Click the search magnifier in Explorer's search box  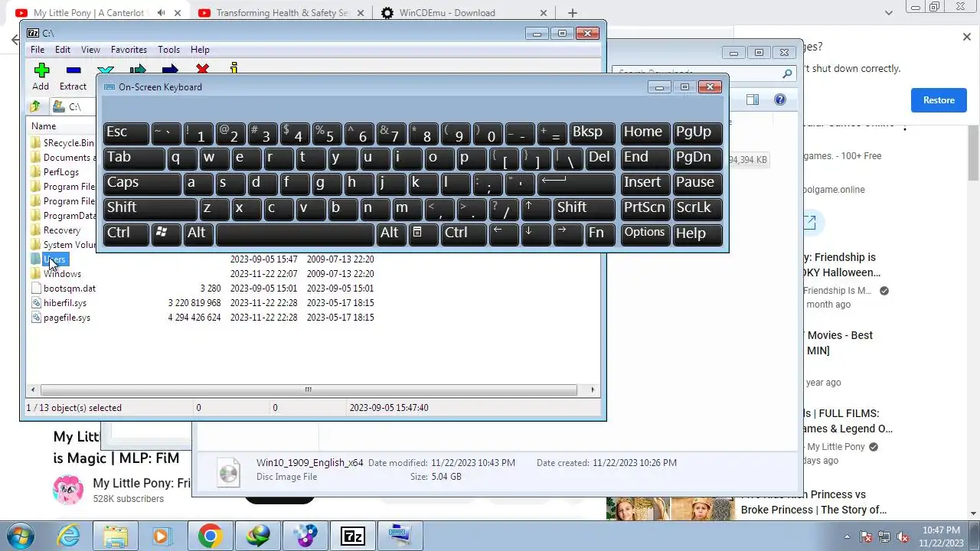click(x=786, y=74)
